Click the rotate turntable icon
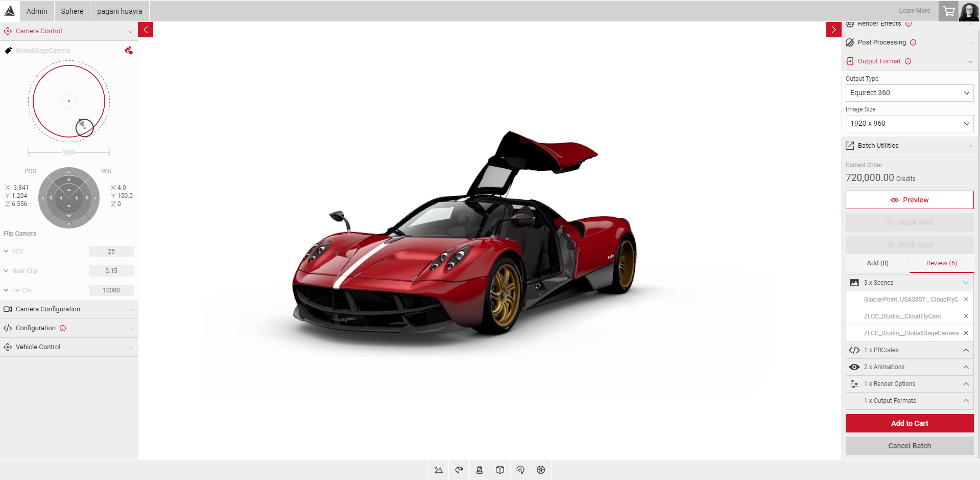This screenshot has height=480, width=980. coord(520,470)
